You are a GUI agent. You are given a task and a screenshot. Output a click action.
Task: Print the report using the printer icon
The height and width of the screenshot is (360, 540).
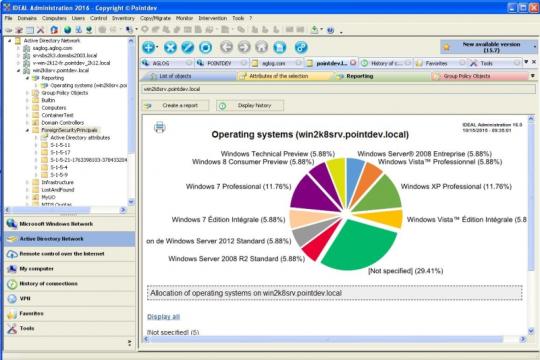[x=159, y=127]
